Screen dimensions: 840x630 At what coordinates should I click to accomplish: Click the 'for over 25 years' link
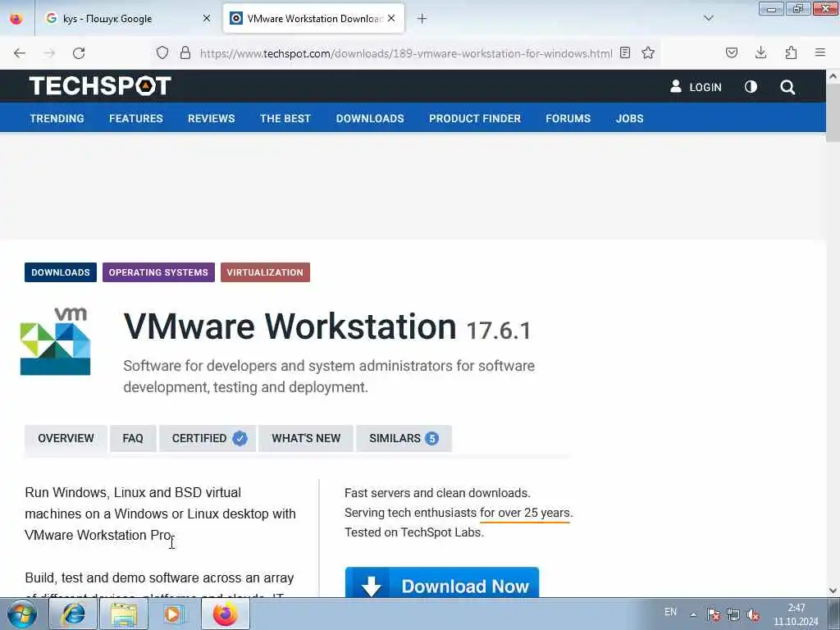(525, 513)
